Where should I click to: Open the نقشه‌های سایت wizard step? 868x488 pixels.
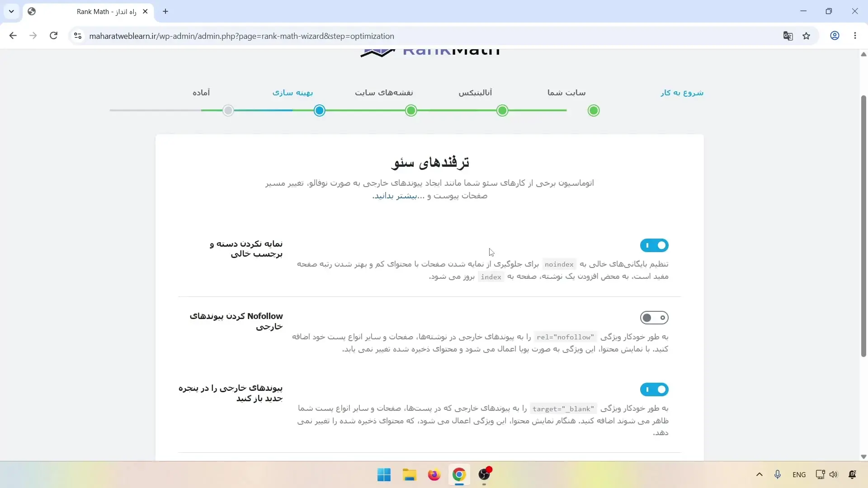tap(384, 93)
